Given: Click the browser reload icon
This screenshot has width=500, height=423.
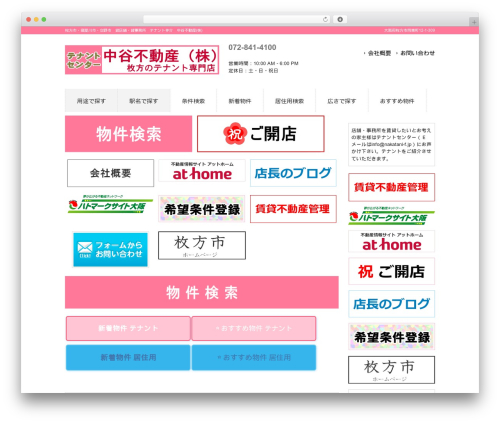Looking at the screenshot, I should [x=325, y=20].
